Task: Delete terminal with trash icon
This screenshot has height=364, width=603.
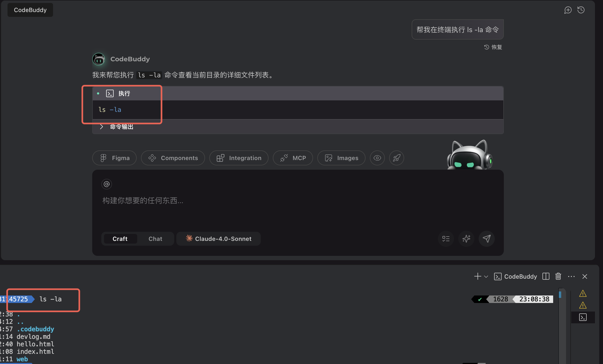Action: point(558,276)
